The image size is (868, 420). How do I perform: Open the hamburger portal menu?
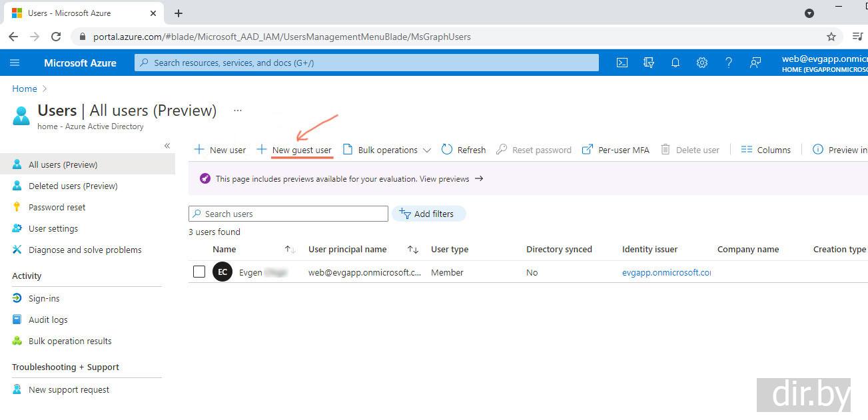coord(15,63)
